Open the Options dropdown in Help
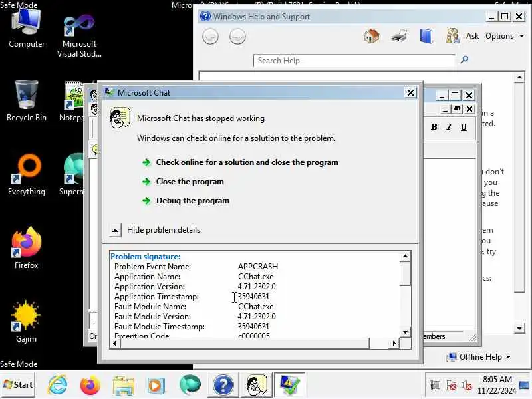The image size is (532, 399). click(x=505, y=36)
